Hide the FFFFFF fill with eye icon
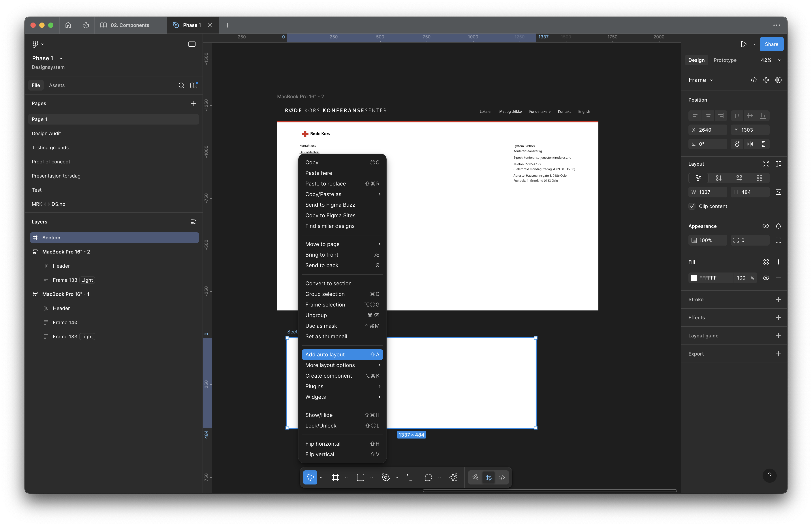 point(766,278)
